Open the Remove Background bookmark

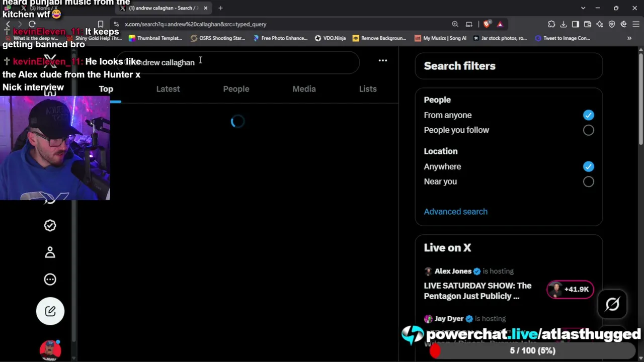click(x=379, y=38)
